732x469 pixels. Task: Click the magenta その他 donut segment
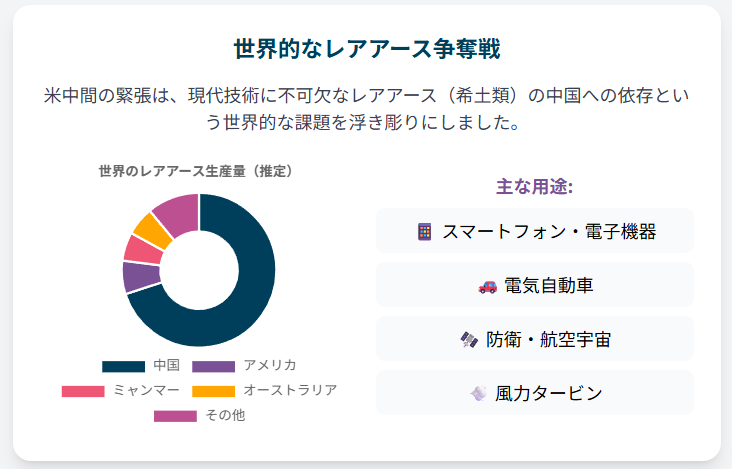(178, 212)
